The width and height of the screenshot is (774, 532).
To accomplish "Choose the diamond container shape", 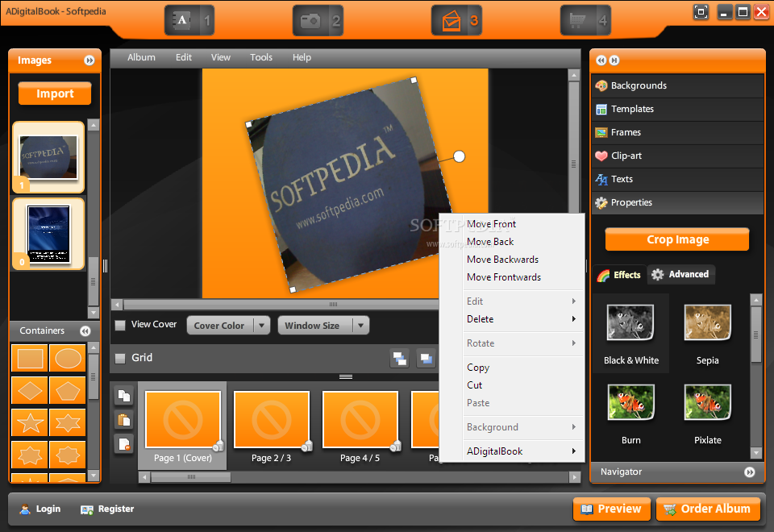I will [30, 390].
